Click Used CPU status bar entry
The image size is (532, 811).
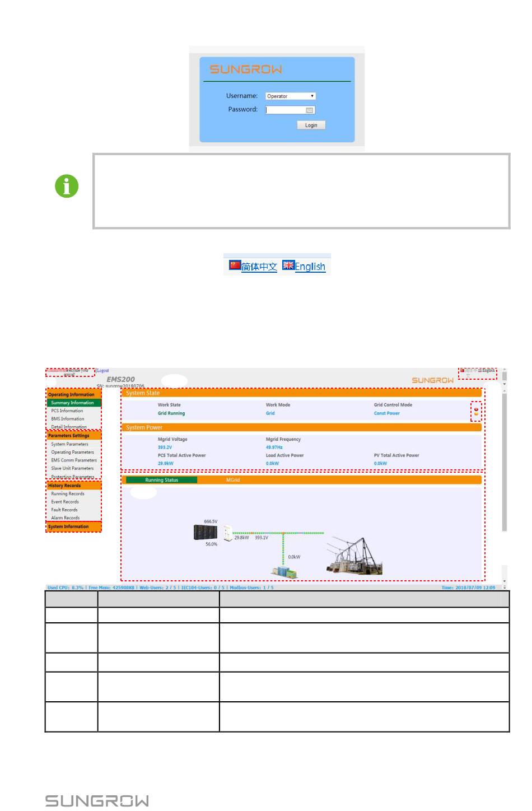point(66,588)
